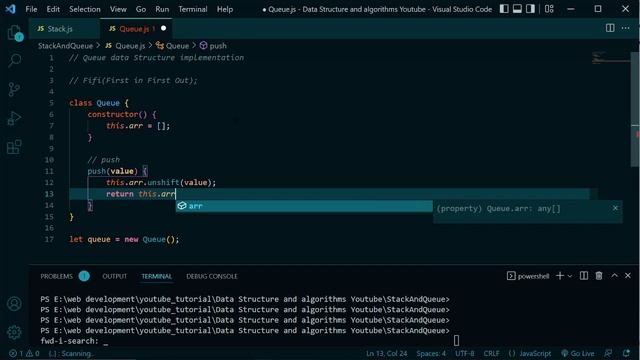Open the Run menu
The height and width of the screenshot is (360, 640).
click(x=162, y=9)
